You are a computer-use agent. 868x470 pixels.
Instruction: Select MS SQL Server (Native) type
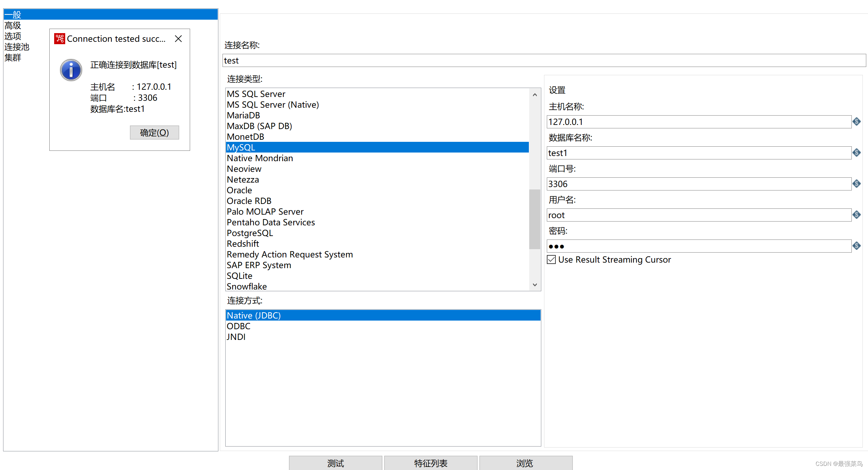click(x=377, y=105)
